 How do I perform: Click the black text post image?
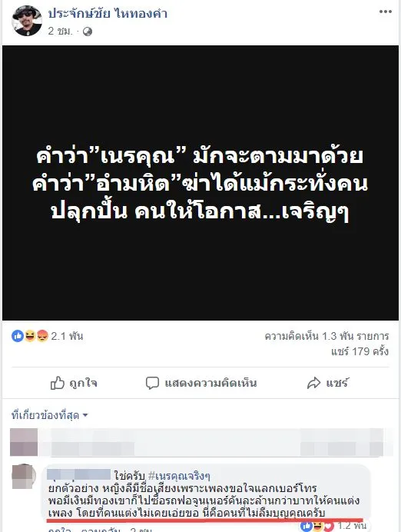200,183
